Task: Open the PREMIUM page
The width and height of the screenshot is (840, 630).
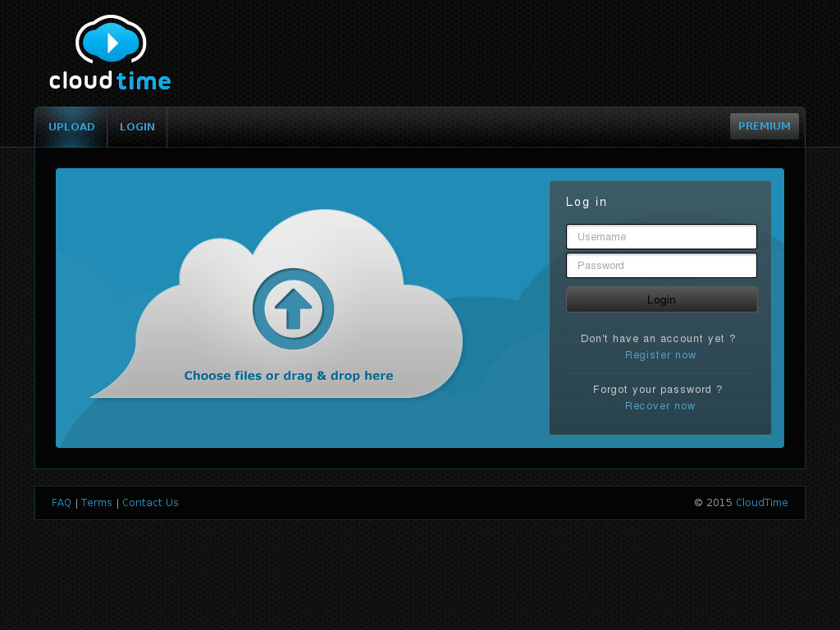Action: pos(764,126)
